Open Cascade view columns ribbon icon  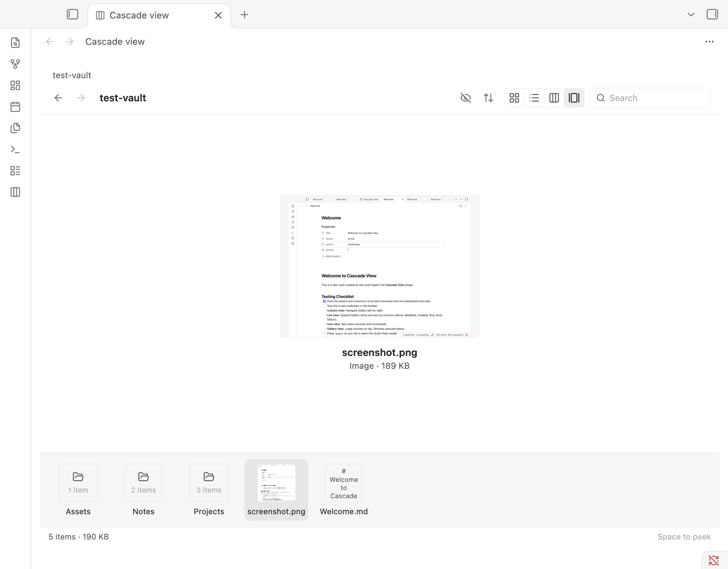(x=15, y=192)
